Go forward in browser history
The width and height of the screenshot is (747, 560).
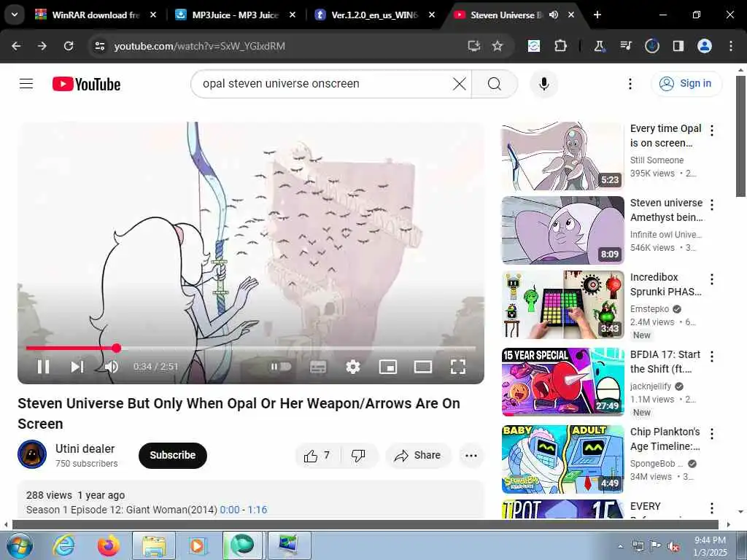pos(42,46)
